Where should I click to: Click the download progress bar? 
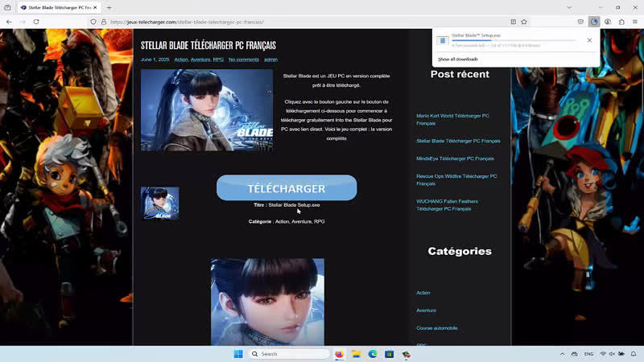(514, 40)
